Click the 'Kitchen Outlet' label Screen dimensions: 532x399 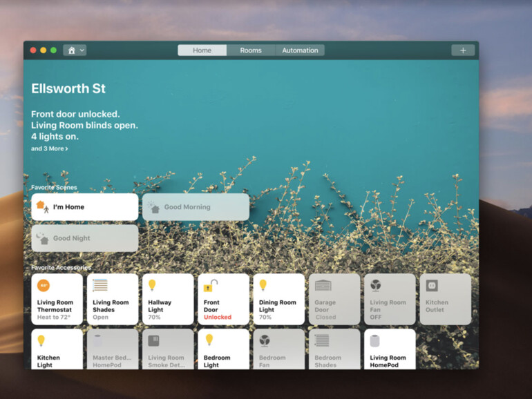pyautogui.click(x=437, y=306)
